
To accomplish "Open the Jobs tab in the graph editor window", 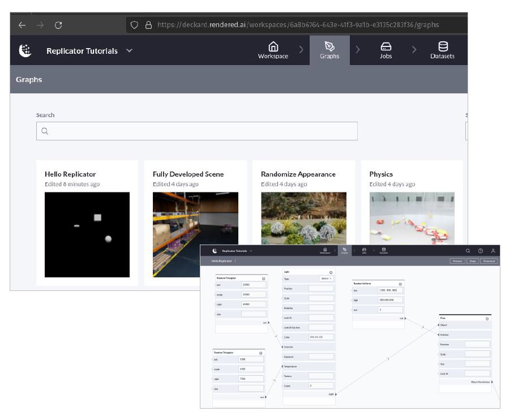I will point(364,251).
